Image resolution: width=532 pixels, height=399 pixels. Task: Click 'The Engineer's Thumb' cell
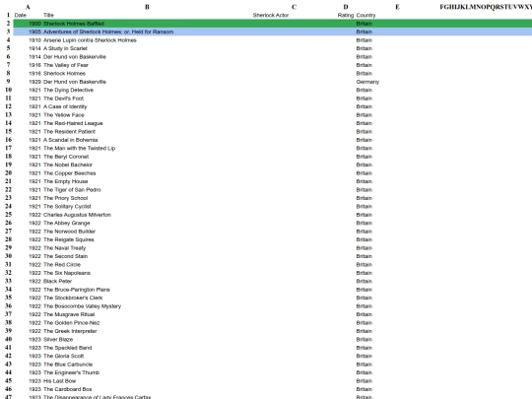71,372
